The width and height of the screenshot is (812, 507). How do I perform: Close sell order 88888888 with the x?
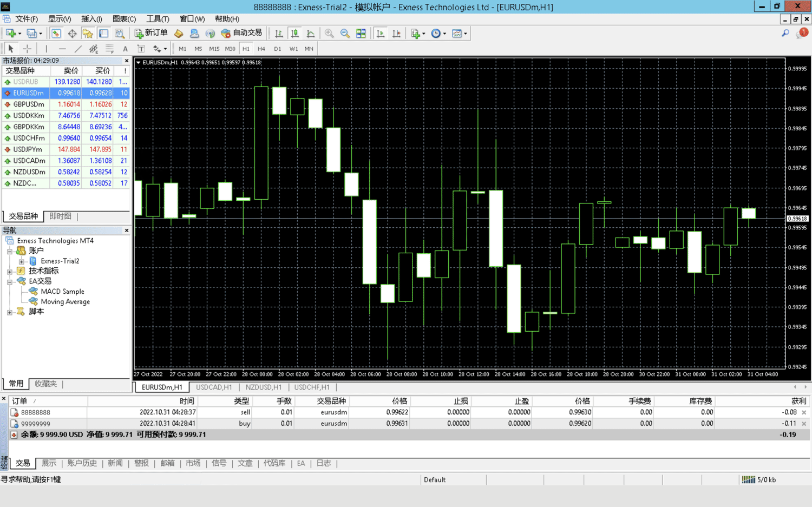[804, 413]
